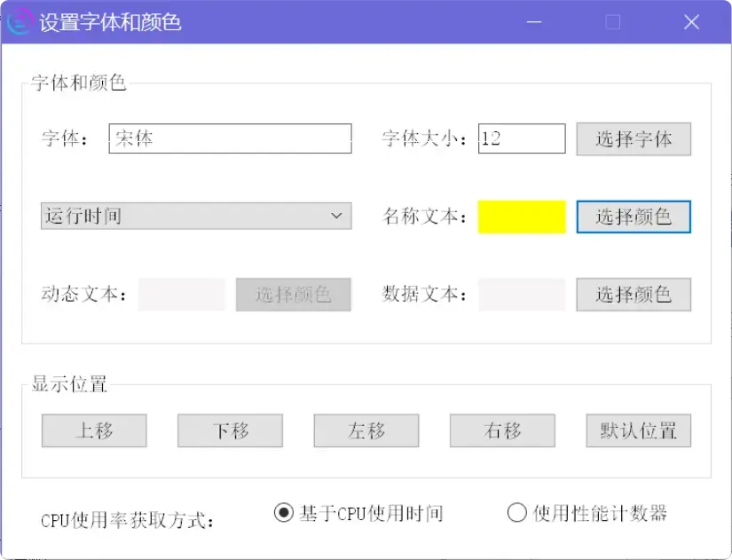Click the 数据文本 color display box
Viewport: 732px width, 560px height.
[x=522, y=295]
